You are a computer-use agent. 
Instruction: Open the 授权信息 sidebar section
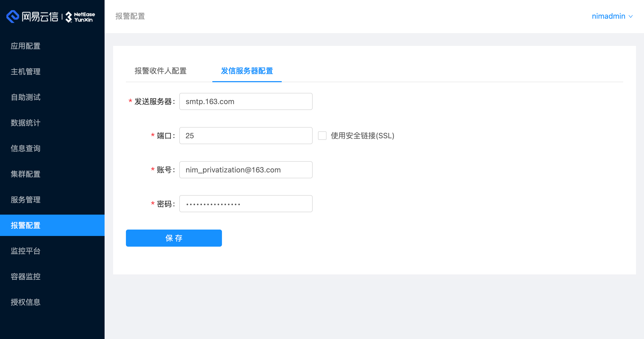pyautogui.click(x=26, y=302)
